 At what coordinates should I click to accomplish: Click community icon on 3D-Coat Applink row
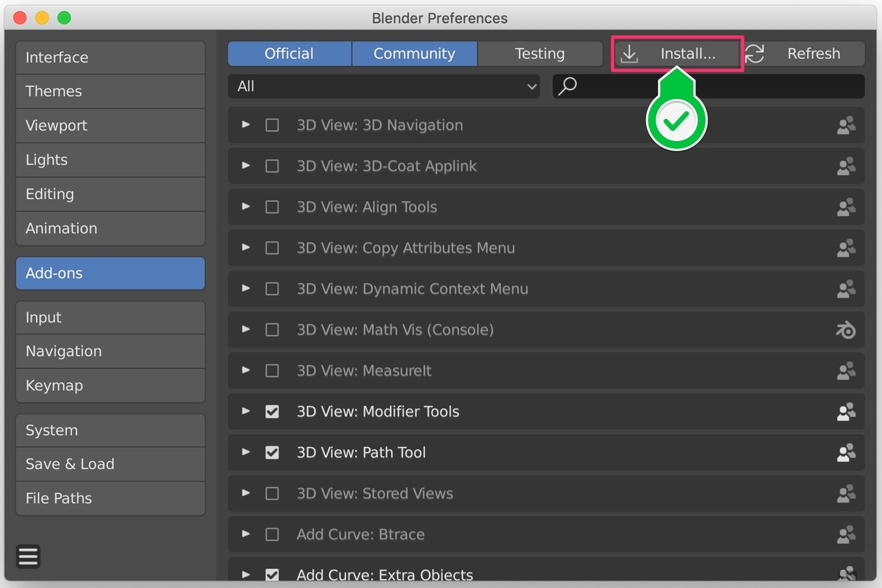846,166
